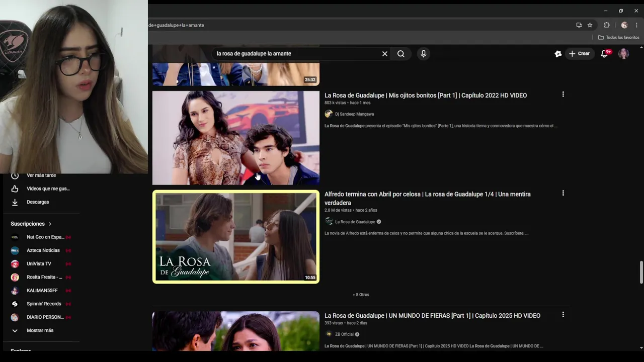Play the UN MUNDO DE FIERAS thumbnail
This screenshot has height=362, width=644.
pyautogui.click(x=236, y=331)
